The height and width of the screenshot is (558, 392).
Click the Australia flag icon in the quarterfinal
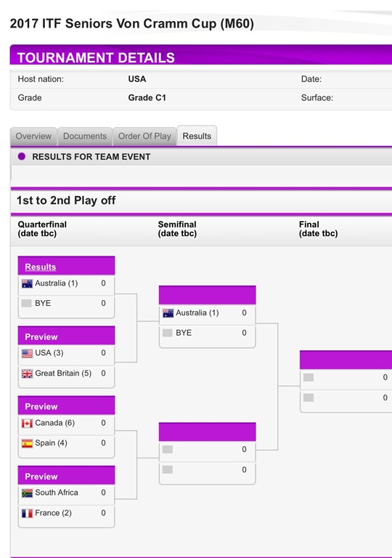(27, 283)
